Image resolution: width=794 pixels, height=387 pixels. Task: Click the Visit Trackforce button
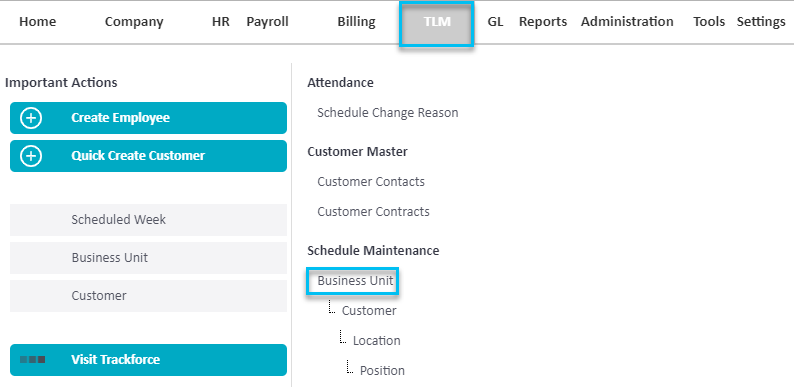(148, 360)
